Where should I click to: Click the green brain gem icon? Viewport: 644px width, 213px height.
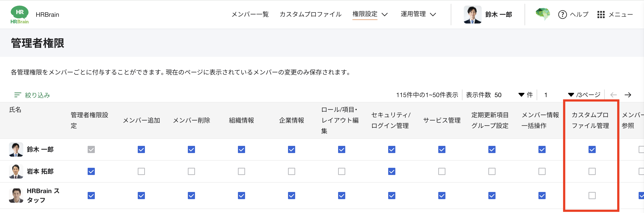[x=543, y=13]
